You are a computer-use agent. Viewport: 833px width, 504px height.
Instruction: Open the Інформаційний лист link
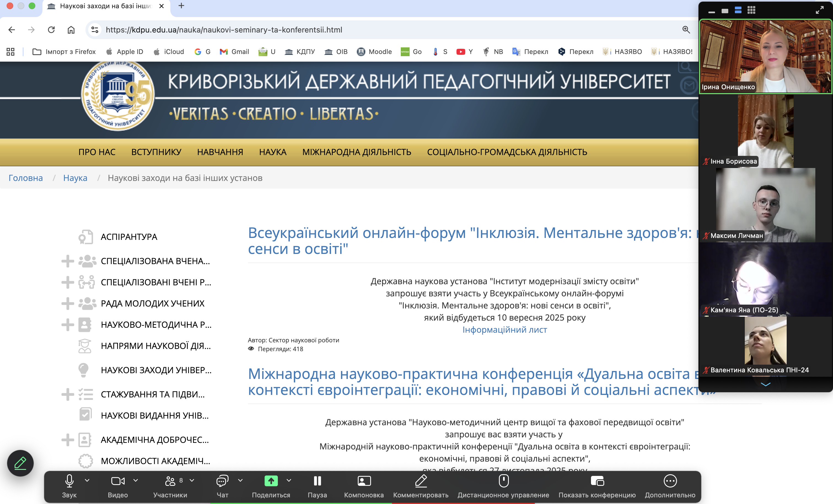click(x=504, y=330)
